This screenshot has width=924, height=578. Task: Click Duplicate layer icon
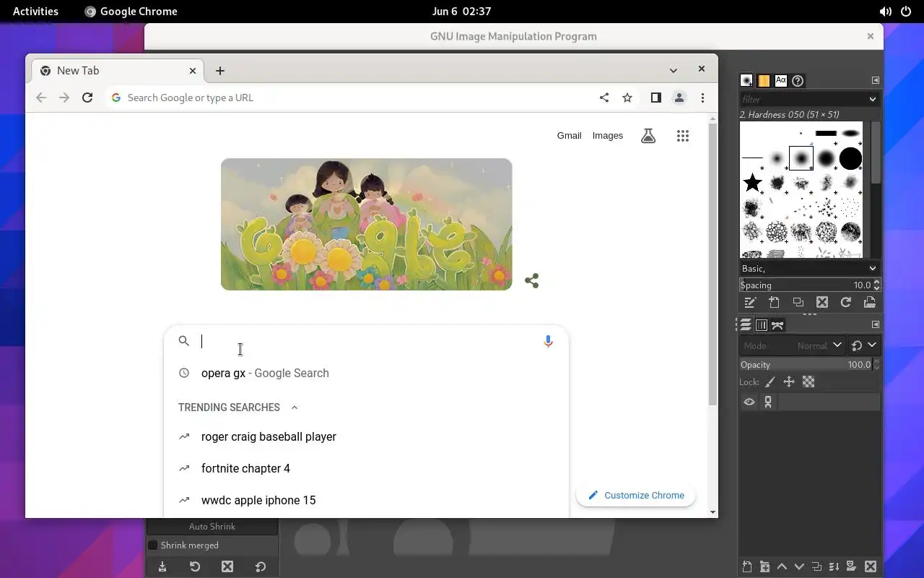(x=816, y=567)
